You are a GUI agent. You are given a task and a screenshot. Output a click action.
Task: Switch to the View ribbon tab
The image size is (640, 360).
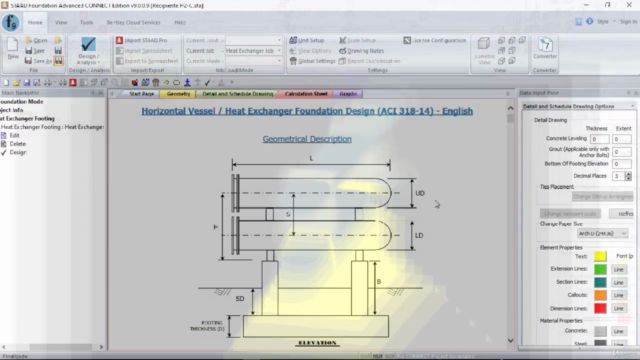(61, 22)
